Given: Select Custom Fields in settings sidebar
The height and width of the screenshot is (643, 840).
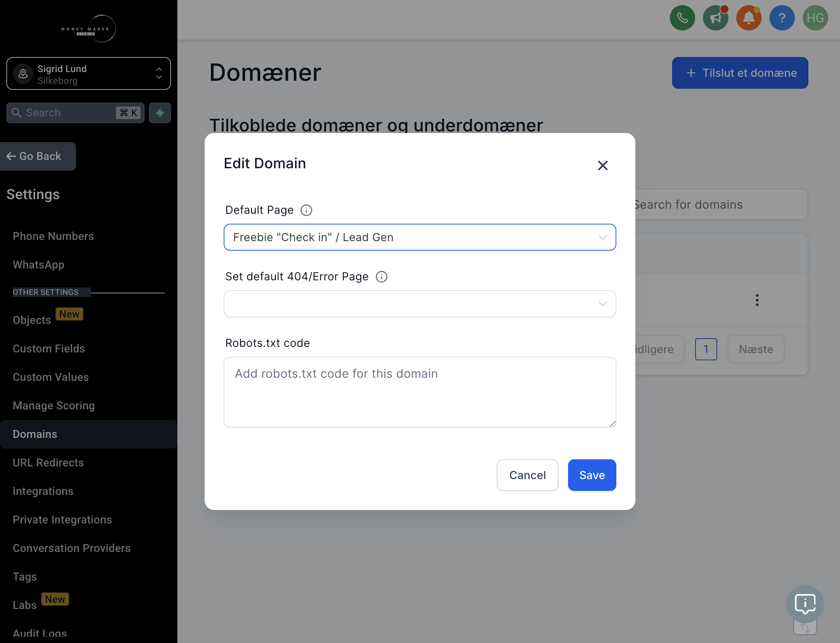Looking at the screenshot, I should click(49, 349).
